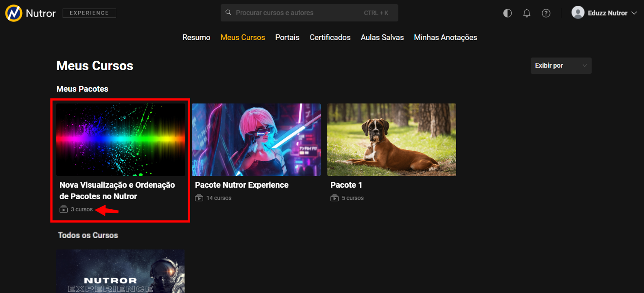Click the search magnifier icon

(228, 13)
